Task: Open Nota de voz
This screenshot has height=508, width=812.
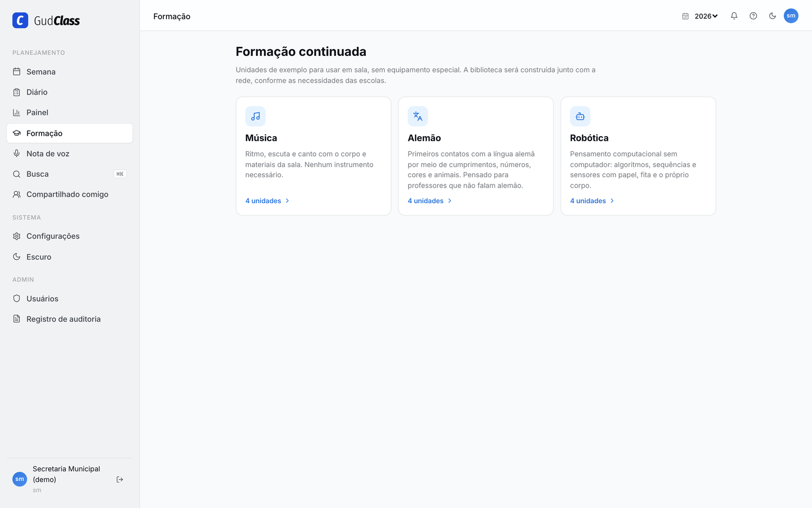Action: pos(70,153)
